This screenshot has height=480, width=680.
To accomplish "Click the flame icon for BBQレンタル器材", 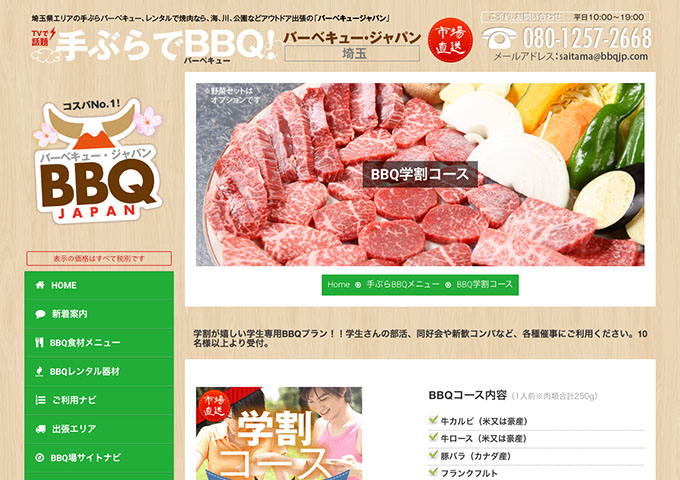I will click(39, 371).
